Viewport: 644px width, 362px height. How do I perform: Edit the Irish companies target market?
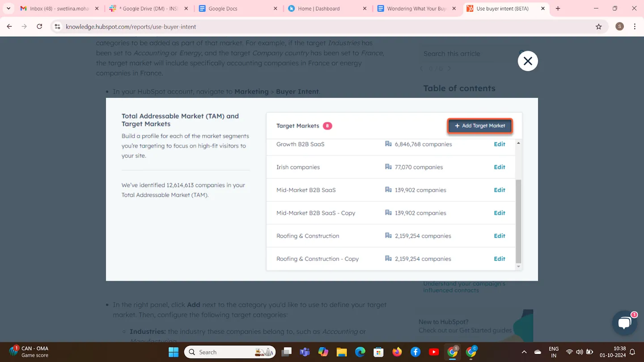click(500, 167)
